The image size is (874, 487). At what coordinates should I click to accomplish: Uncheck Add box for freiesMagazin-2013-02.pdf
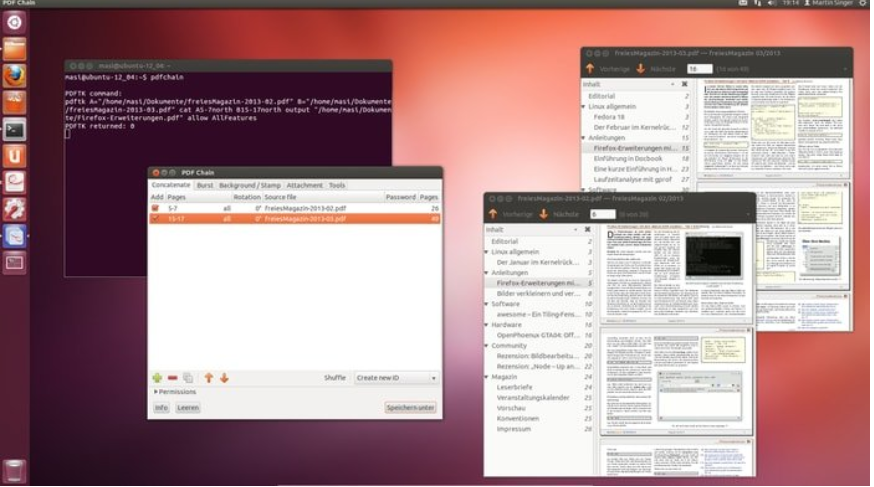coord(156,208)
